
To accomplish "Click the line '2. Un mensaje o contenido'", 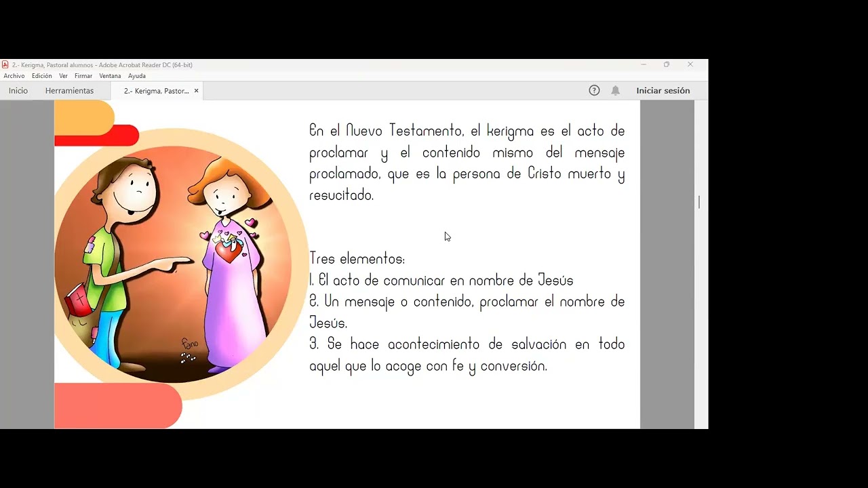I will point(467,302).
